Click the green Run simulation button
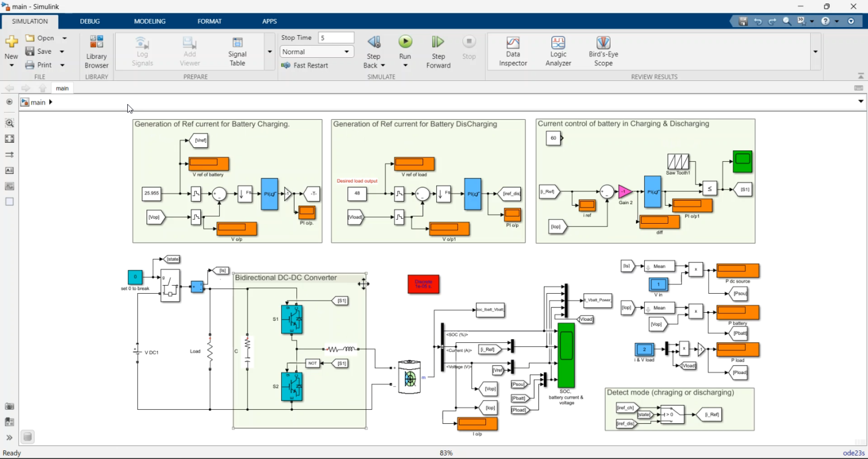Viewport: 868px width, 459px height. click(405, 42)
